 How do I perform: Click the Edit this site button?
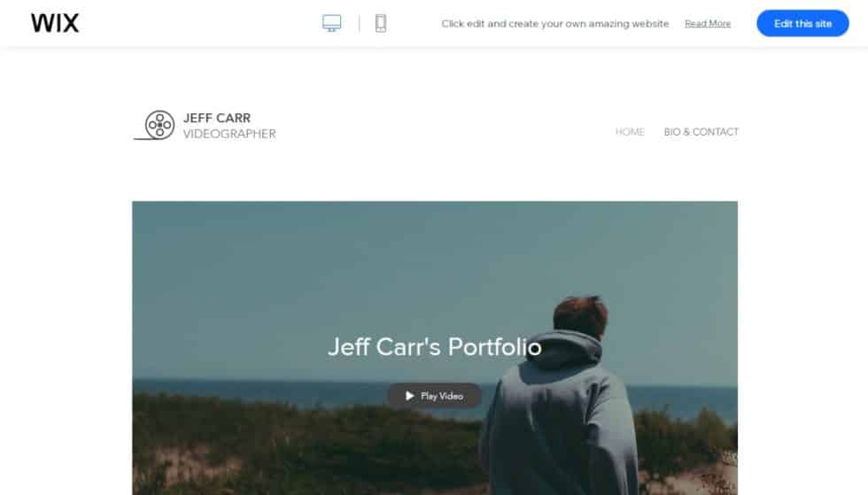tap(802, 23)
